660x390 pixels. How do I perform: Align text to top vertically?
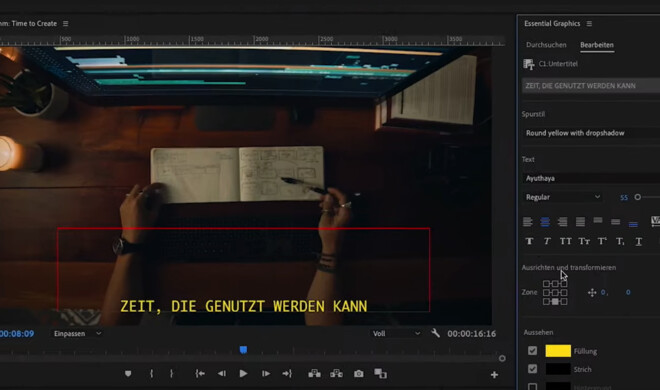(x=598, y=220)
